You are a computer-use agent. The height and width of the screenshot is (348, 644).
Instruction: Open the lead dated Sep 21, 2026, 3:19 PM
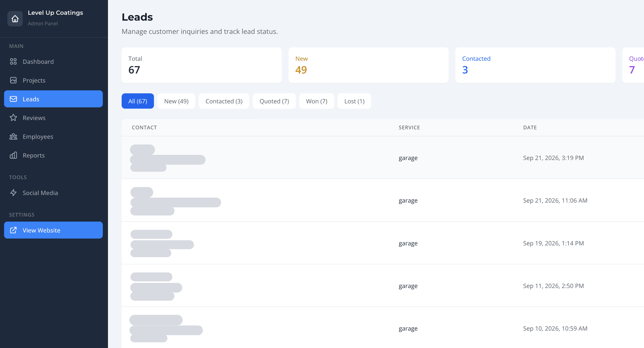tap(383, 158)
